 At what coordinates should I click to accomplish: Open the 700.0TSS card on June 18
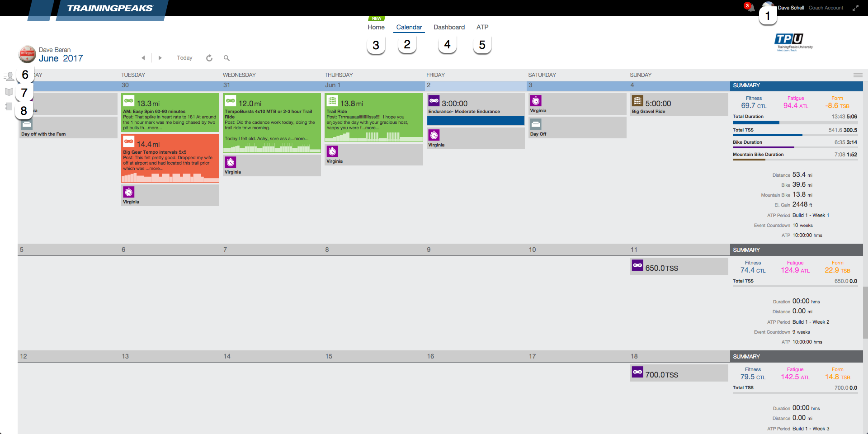click(679, 373)
